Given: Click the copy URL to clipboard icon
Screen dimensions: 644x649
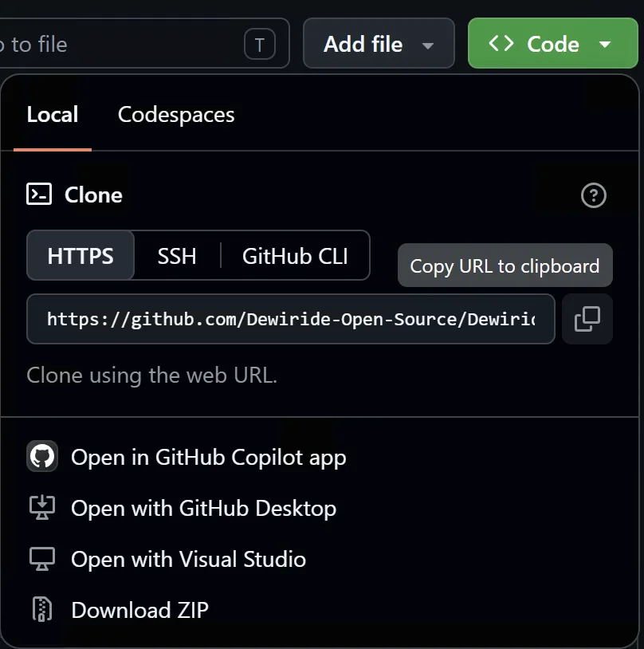Looking at the screenshot, I should (x=587, y=319).
